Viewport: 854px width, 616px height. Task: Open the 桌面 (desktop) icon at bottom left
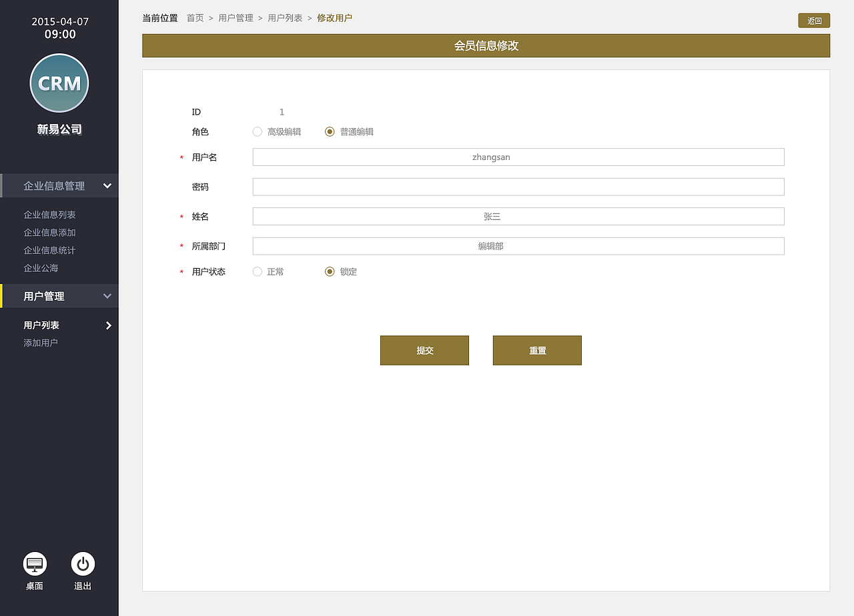(34, 564)
